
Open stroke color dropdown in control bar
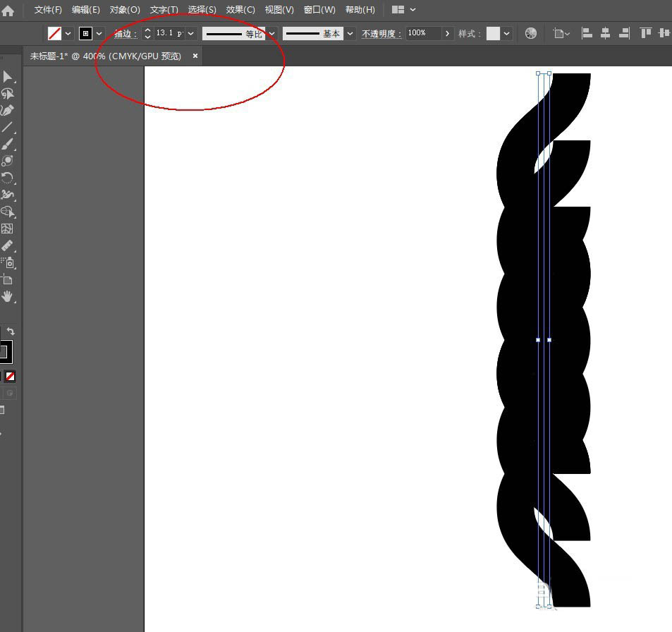[99, 33]
